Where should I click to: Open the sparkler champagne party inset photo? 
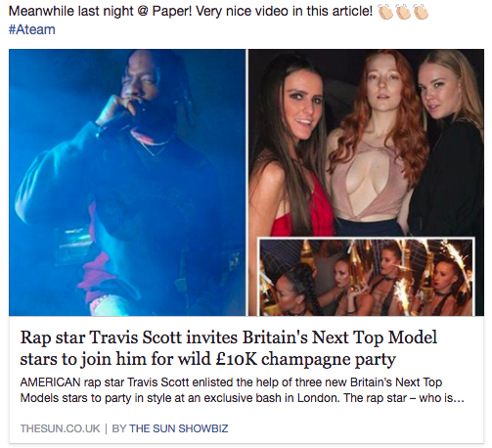pos(366,277)
